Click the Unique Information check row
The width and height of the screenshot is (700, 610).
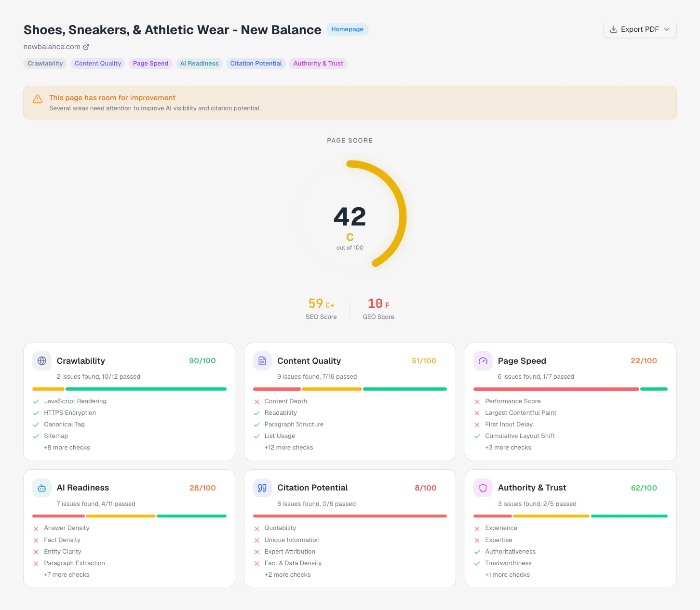tap(350, 540)
